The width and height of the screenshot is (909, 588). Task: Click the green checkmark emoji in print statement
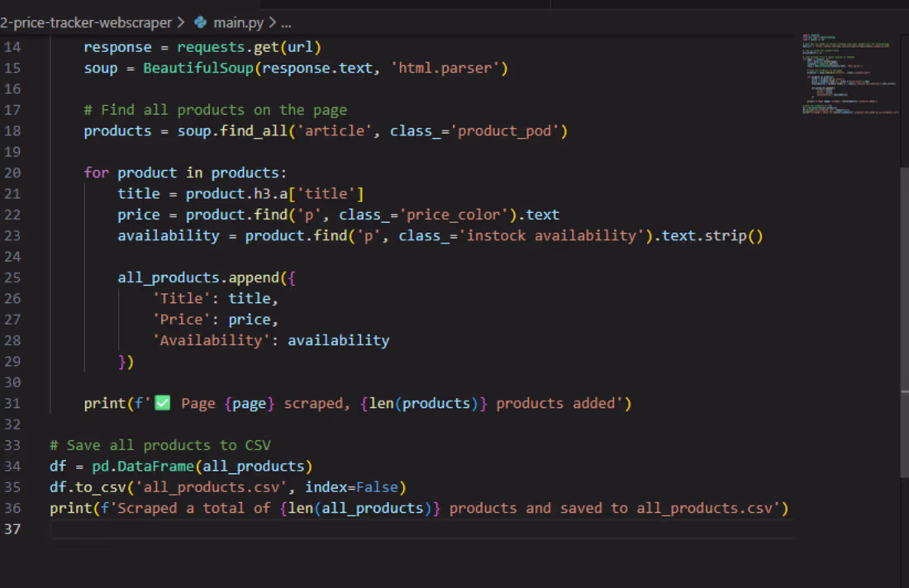pos(163,403)
